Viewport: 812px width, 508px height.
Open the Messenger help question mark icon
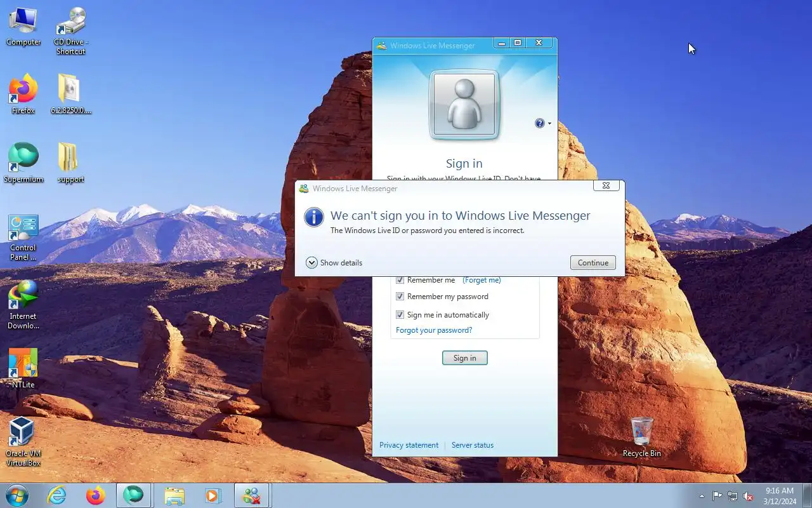[540, 123]
